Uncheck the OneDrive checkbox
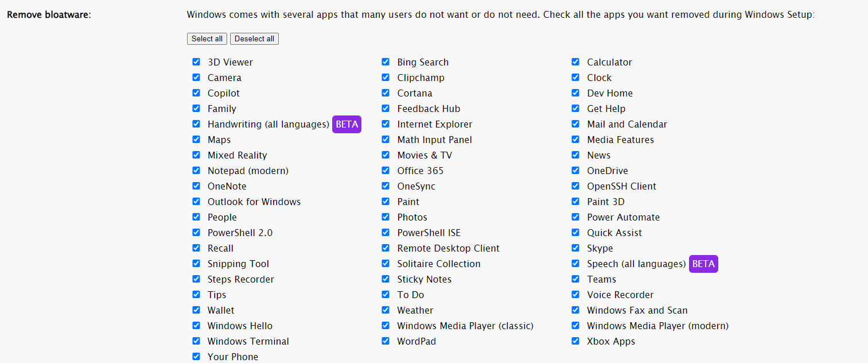 (575, 171)
